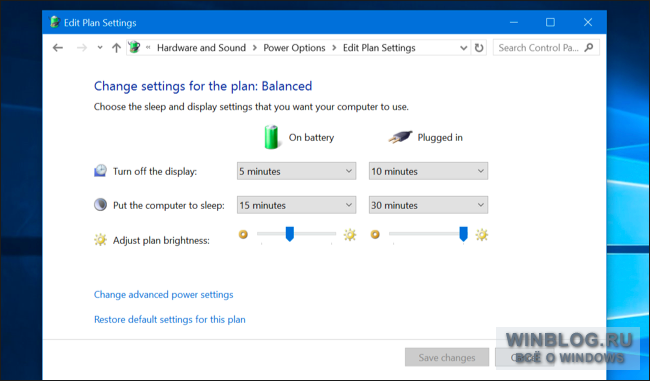
Task: Click the Turn off the display icon
Action: pos(100,171)
